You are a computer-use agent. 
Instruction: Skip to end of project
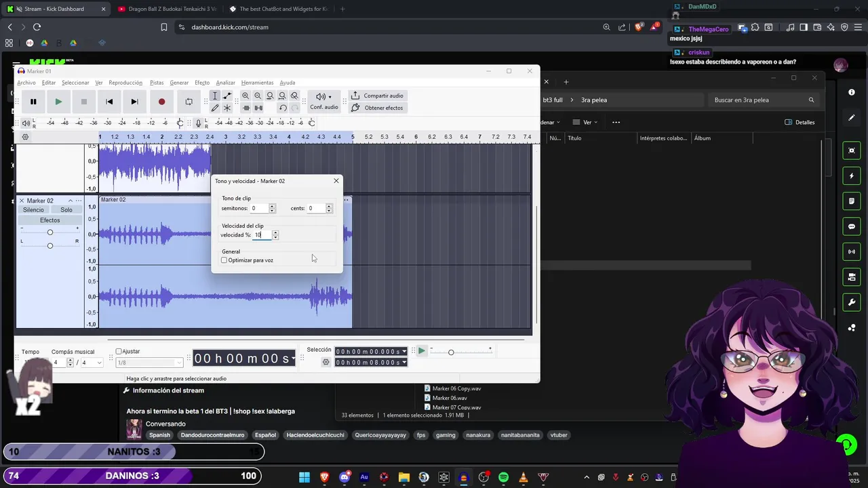click(134, 102)
